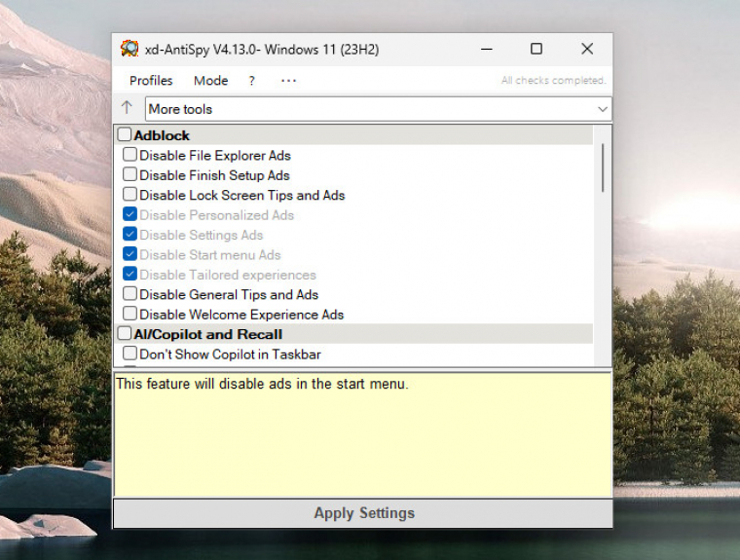The height and width of the screenshot is (560, 740).
Task: Click the settings list vertical scrollbar
Action: (603, 168)
